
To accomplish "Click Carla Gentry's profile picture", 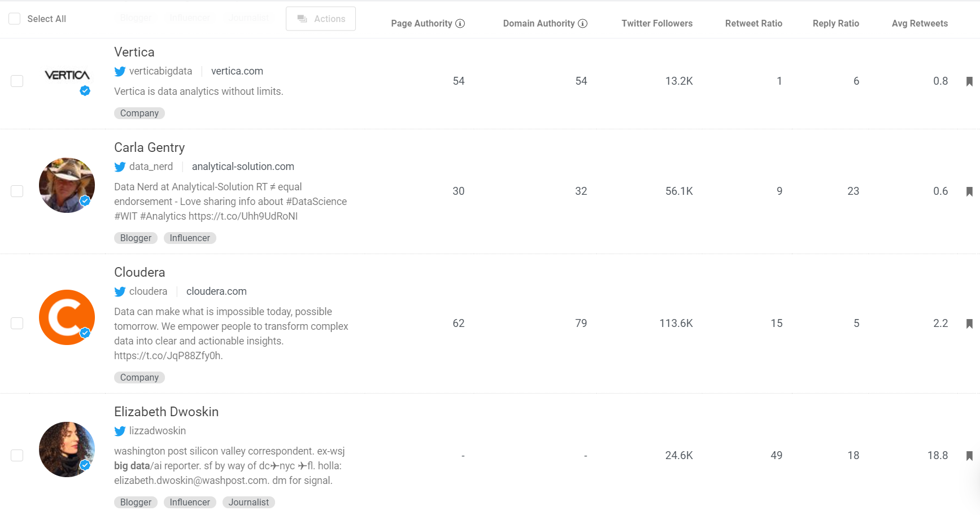I will coord(66,185).
